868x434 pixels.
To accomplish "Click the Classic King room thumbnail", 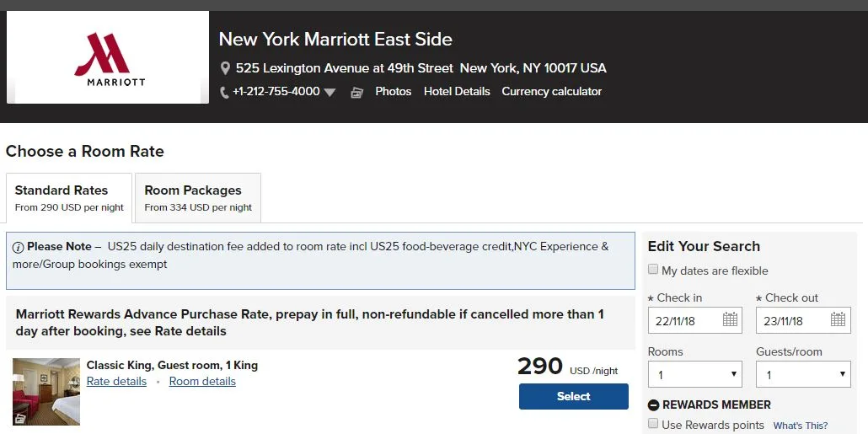I will pos(46,391).
